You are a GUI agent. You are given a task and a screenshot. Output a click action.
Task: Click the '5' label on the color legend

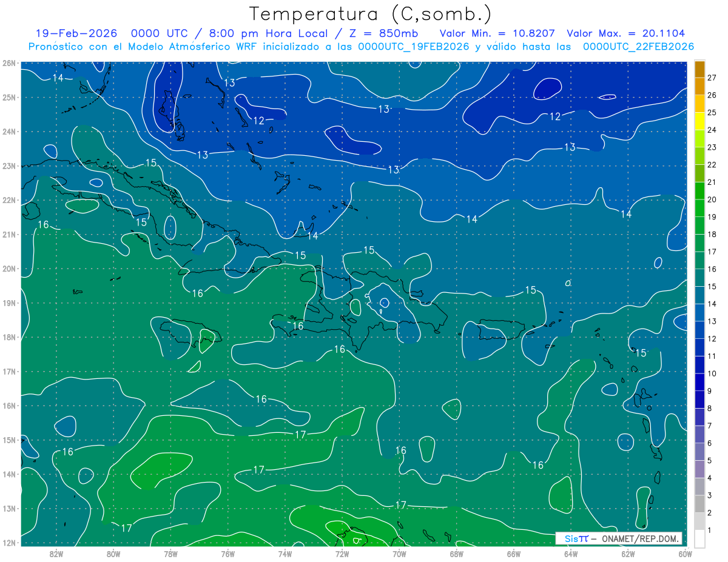click(710, 461)
